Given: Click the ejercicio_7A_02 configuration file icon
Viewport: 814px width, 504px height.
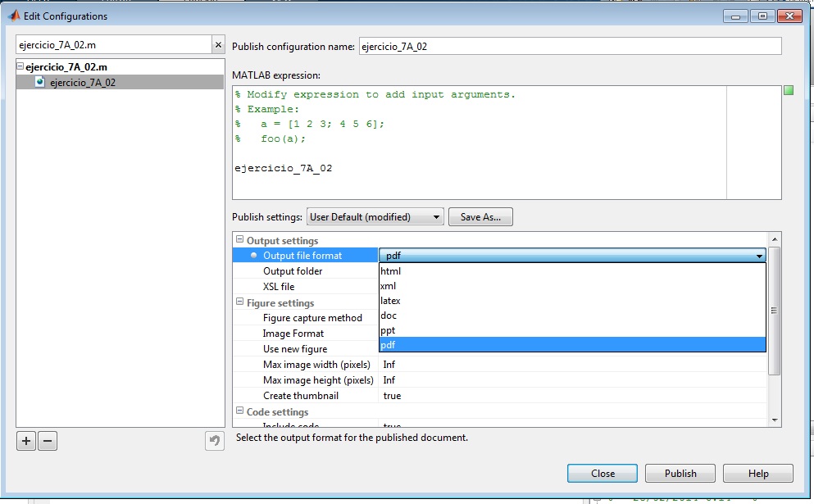Looking at the screenshot, I should click(40, 82).
